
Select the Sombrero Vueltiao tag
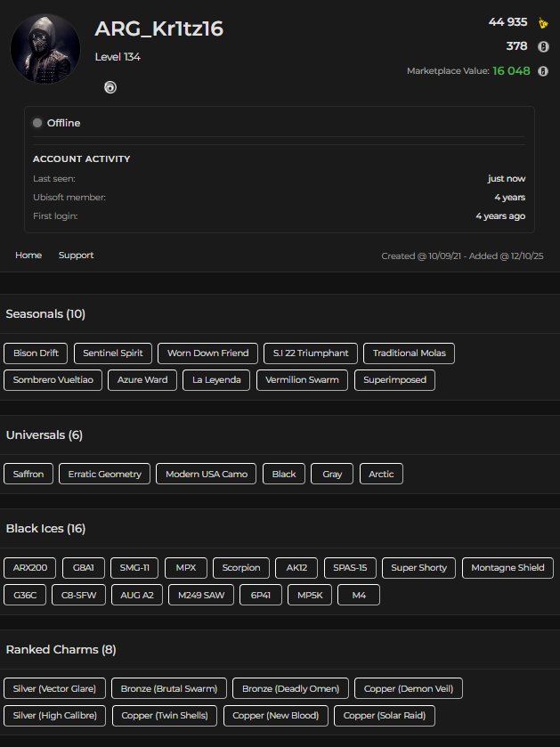(53, 379)
